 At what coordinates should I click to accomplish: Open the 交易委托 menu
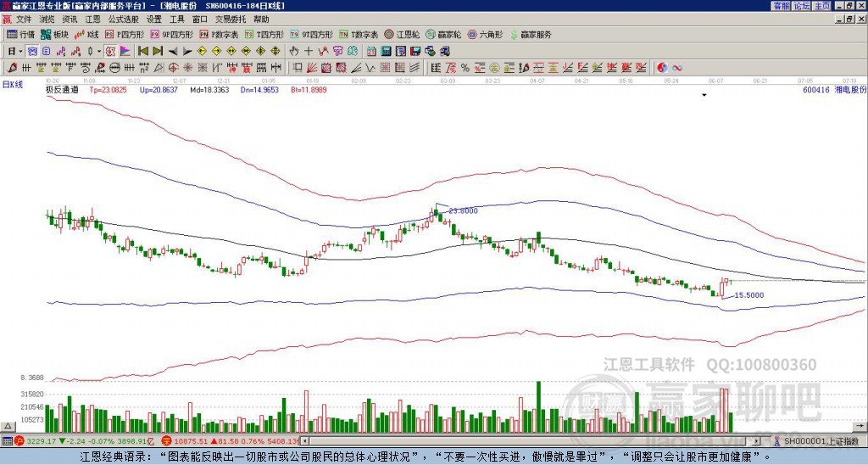point(231,20)
